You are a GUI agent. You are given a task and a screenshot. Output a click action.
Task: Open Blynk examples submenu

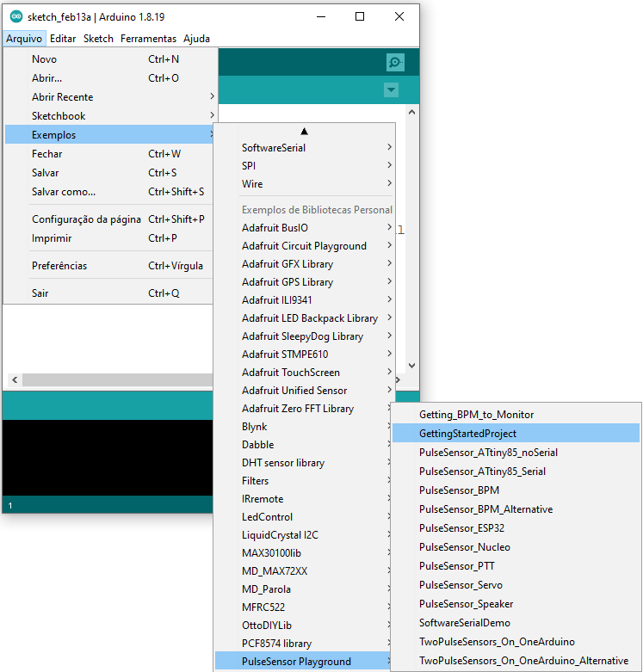pos(303,427)
